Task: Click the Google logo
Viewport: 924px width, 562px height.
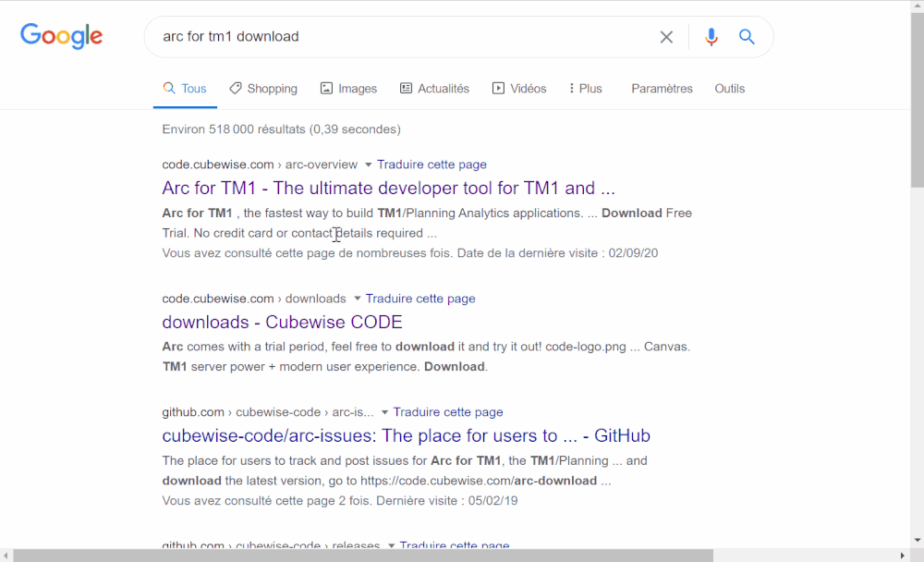Action: pyautogui.click(x=61, y=36)
